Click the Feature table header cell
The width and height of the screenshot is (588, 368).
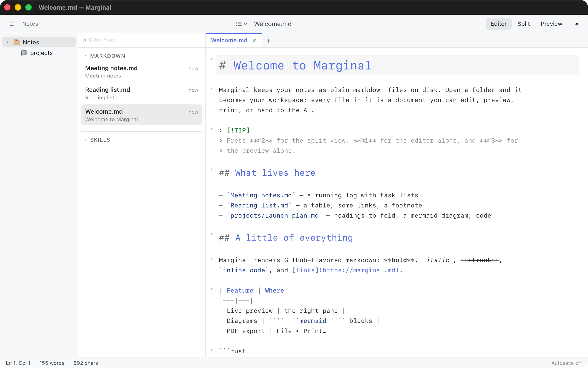(240, 290)
